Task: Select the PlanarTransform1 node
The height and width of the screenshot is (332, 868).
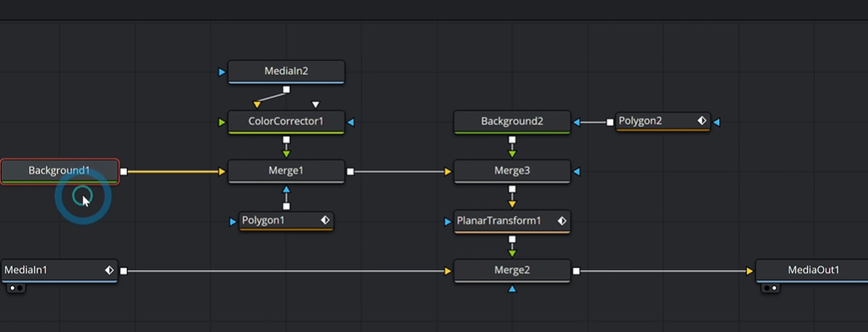Action: 512,222
